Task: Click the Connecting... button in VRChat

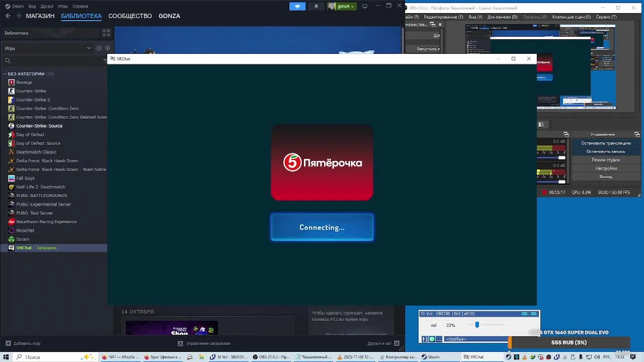Action: (x=322, y=227)
